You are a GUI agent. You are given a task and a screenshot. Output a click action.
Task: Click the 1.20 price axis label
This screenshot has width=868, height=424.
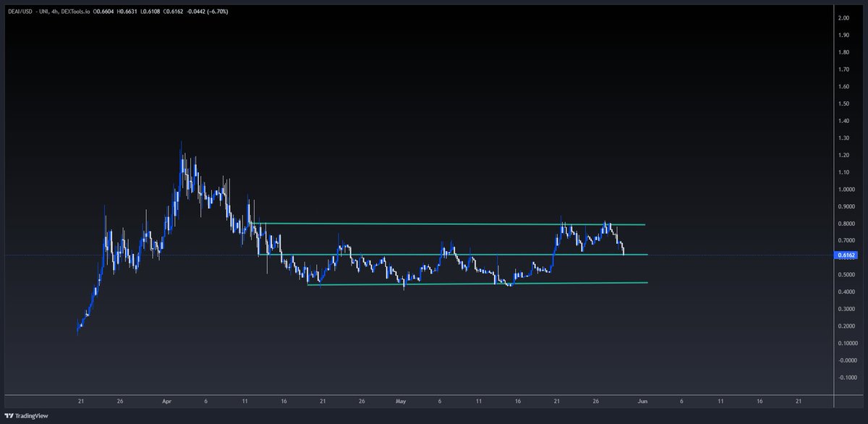click(843, 156)
